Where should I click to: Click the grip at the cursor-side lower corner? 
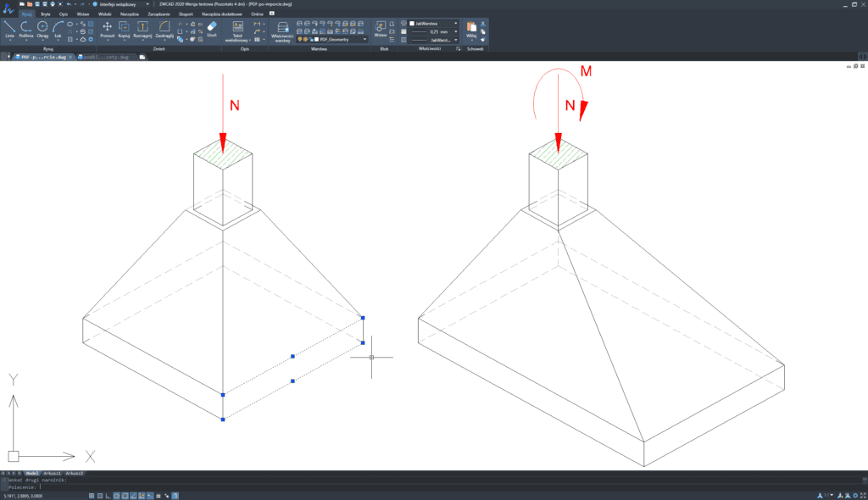click(x=363, y=342)
